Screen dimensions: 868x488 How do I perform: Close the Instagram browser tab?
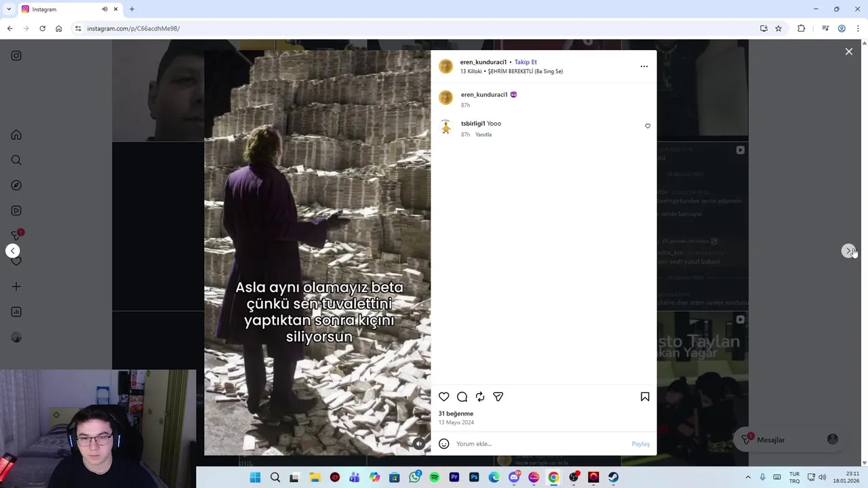[115, 9]
